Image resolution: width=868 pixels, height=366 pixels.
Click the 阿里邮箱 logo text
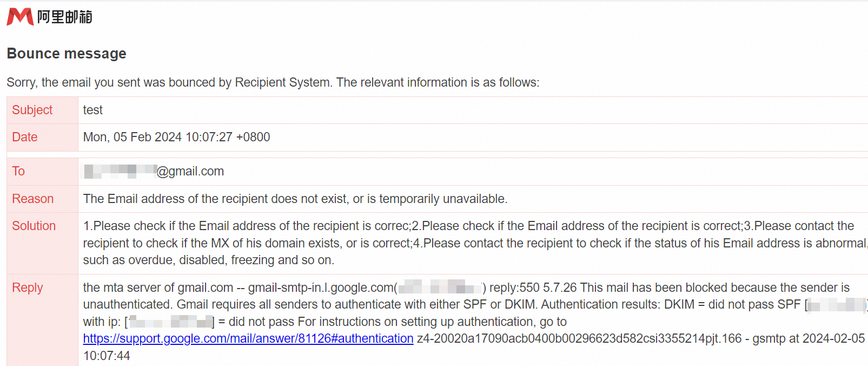(x=65, y=17)
